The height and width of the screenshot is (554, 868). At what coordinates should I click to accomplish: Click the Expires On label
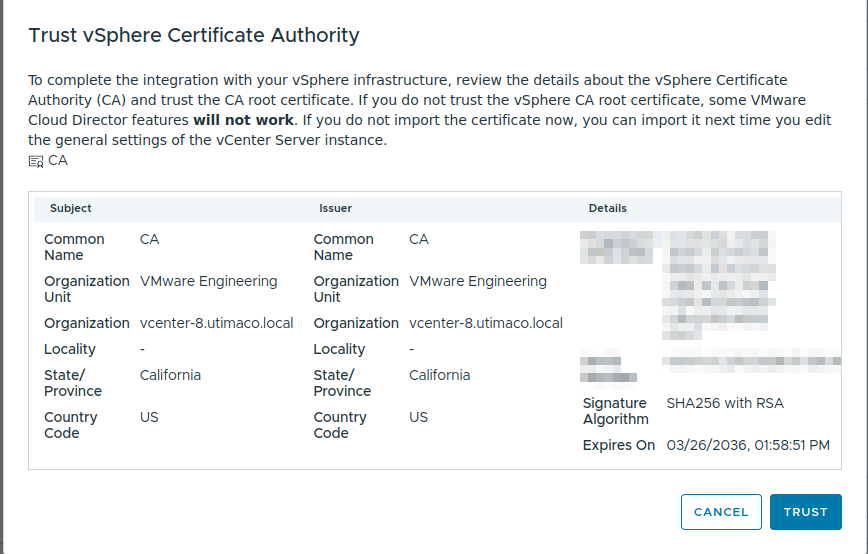tap(619, 446)
